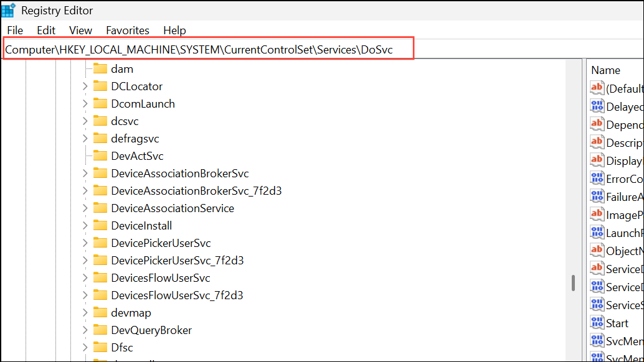The height and width of the screenshot is (362, 644).
Task: Open the Favorites menu
Action: click(x=127, y=30)
